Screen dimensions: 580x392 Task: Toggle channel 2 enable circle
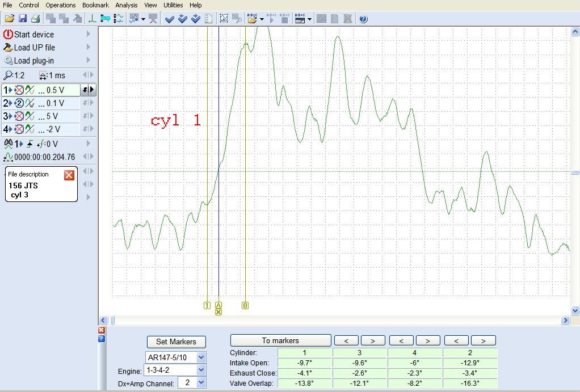[x=19, y=103]
